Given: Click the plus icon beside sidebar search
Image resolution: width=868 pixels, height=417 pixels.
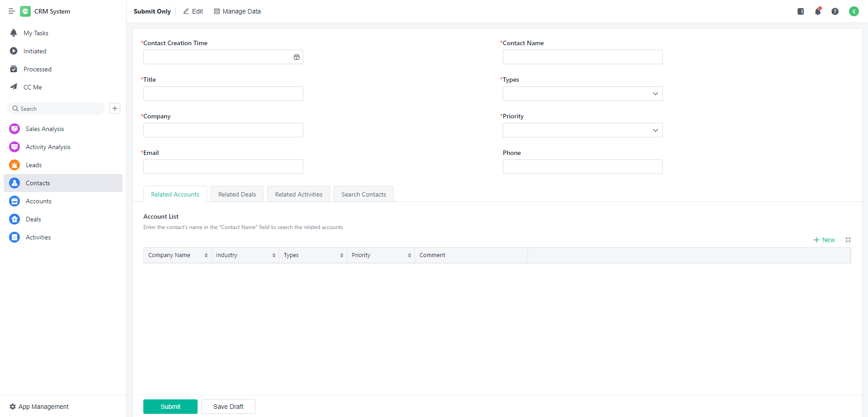Looking at the screenshot, I should click(x=115, y=108).
